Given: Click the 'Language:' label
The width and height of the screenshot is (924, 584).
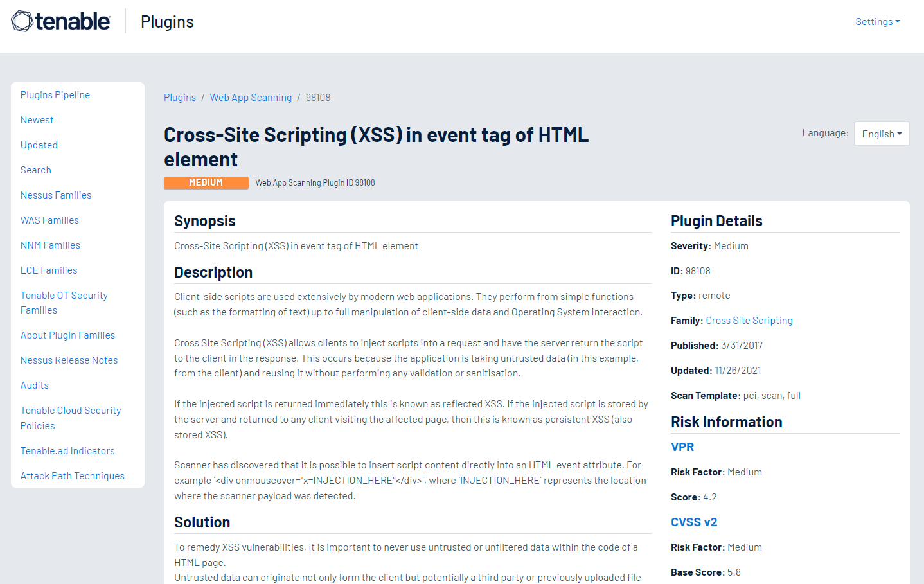Looking at the screenshot, I should (x=826, y=133).
